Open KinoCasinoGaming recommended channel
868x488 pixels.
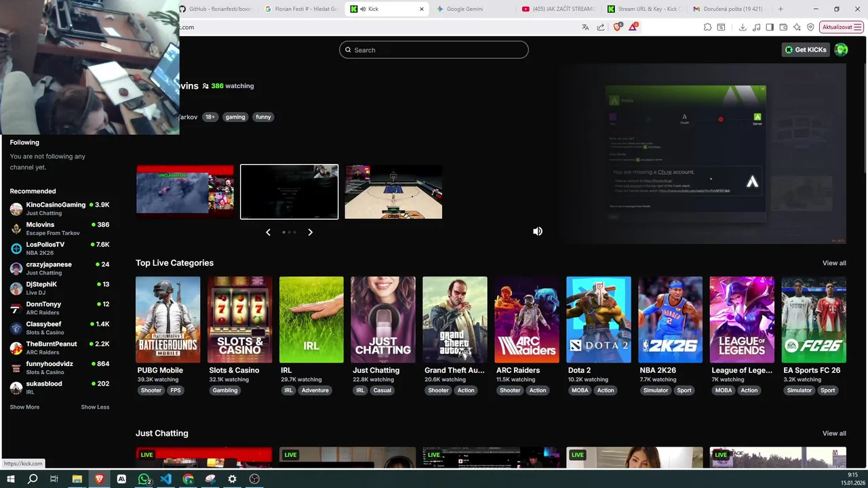coord(60,208)
